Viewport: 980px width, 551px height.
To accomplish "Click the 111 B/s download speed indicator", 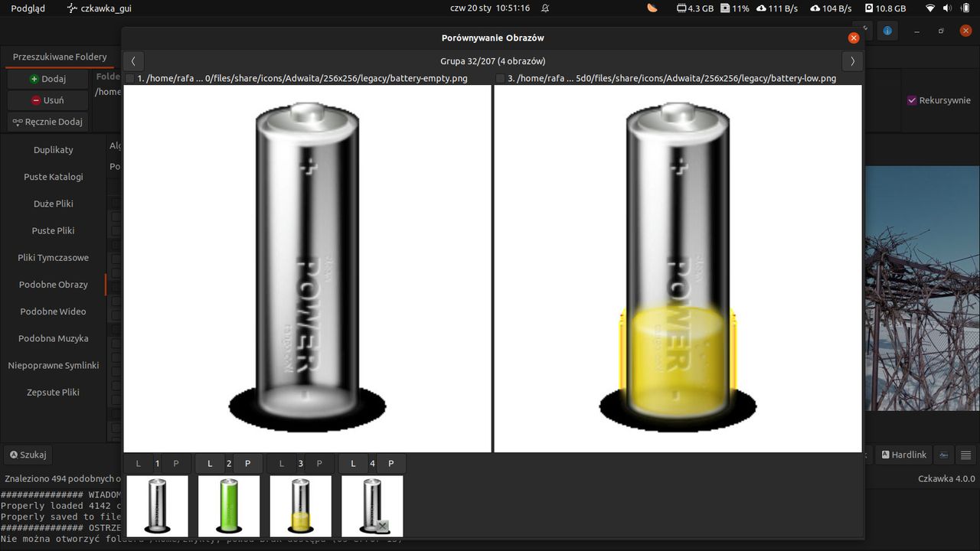I will click(x=777, y=8).
